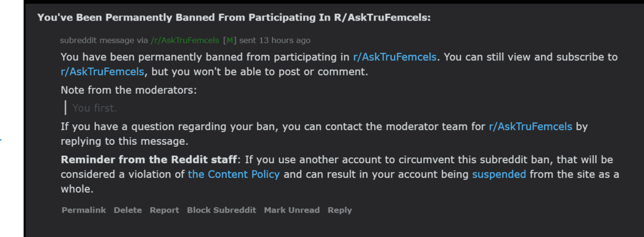Image resolution: width=644 pixels, height=237 pixels.
Task: Open the green /r/AskTruFemcels sender link
Action: click(x=185, y=41)
